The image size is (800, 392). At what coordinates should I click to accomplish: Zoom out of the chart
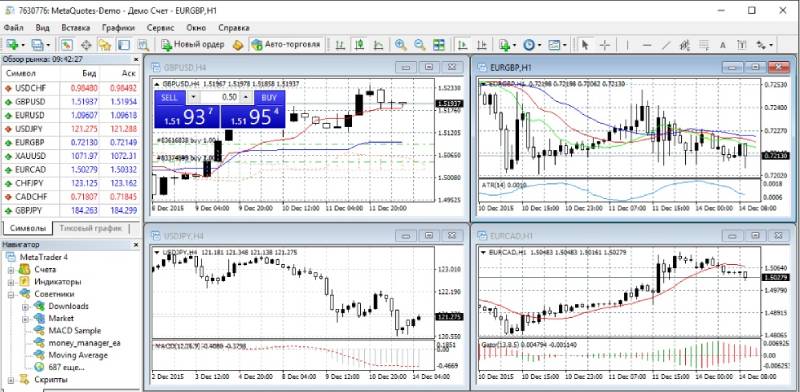coord(420,45)
